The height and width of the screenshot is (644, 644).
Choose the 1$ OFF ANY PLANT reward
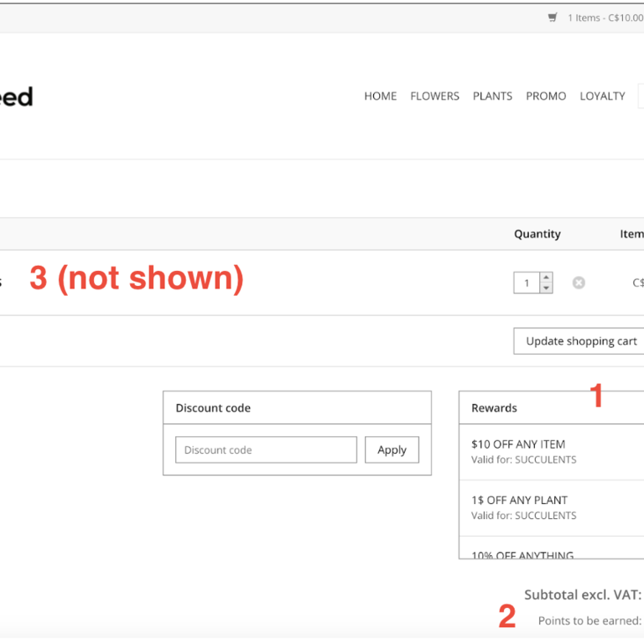(519, 501)
